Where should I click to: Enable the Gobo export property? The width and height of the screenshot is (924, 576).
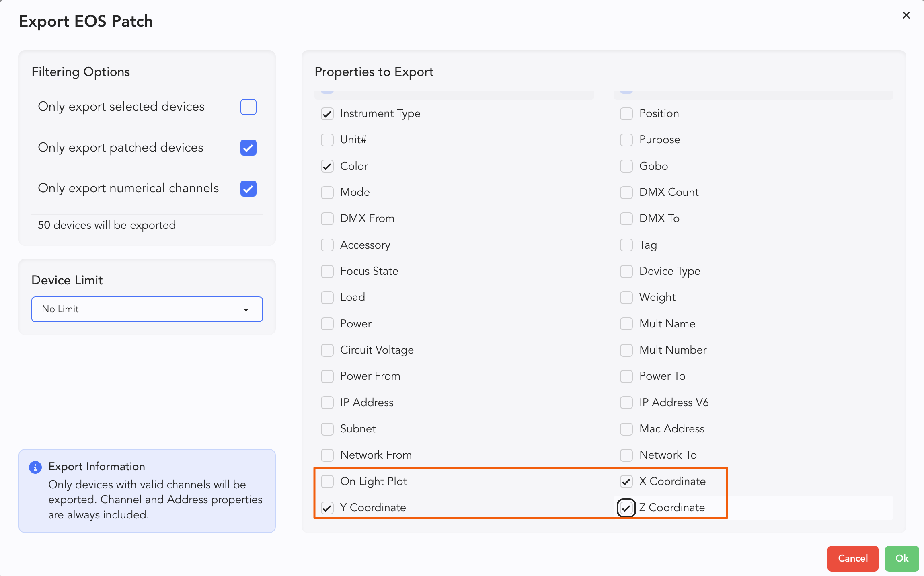coord(626,166)
